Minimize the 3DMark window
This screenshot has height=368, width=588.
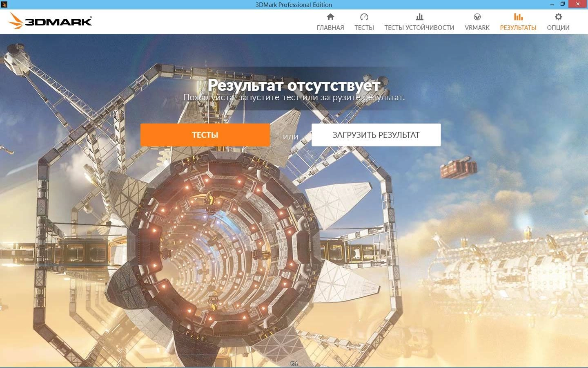click(552, 4)
